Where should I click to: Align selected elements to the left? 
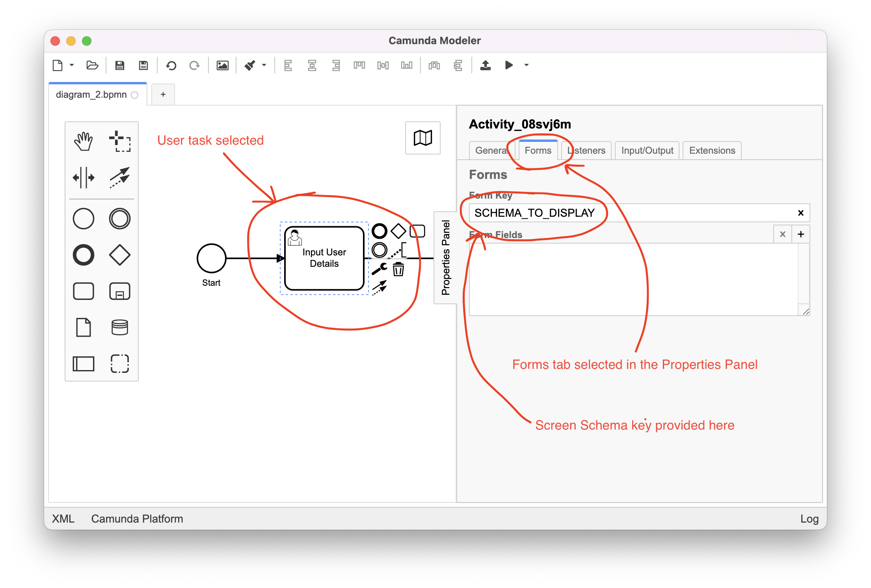tap(288, 65)
